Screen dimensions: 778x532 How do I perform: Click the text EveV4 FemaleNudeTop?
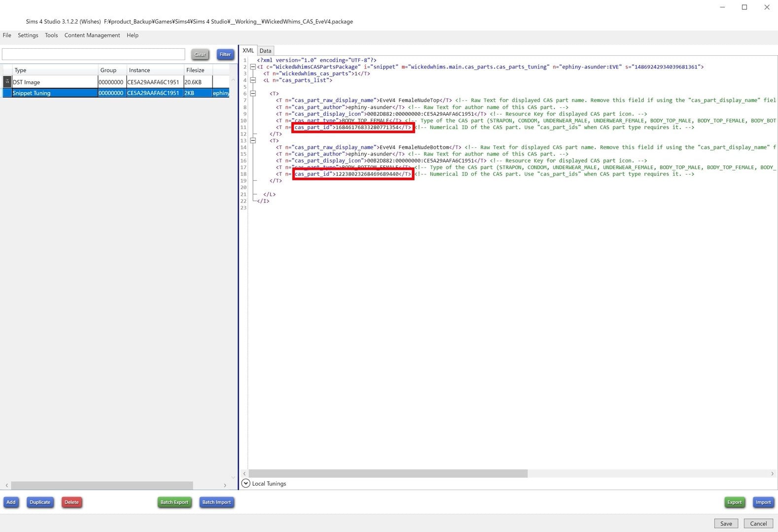[x=409, y=100]
